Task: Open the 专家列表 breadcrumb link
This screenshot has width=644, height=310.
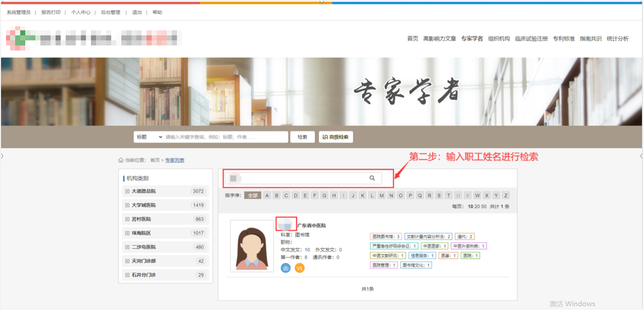Action: click(175, 160)
